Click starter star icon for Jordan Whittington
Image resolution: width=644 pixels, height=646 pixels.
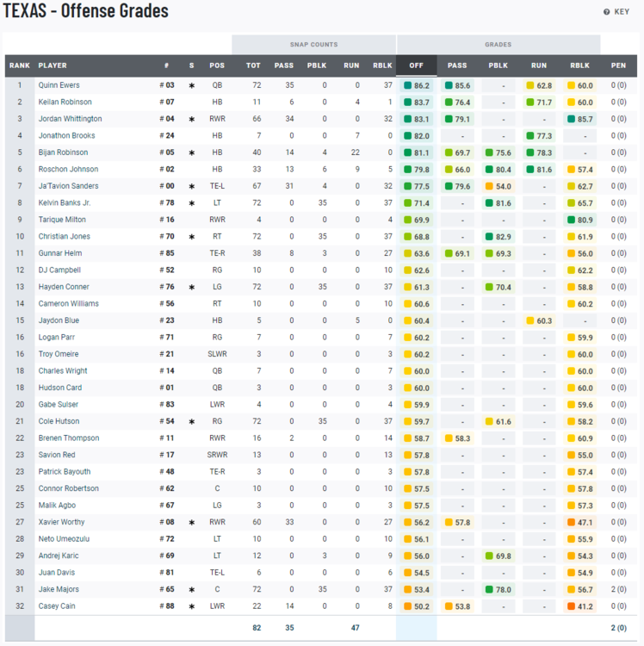(x=192, y=119)
